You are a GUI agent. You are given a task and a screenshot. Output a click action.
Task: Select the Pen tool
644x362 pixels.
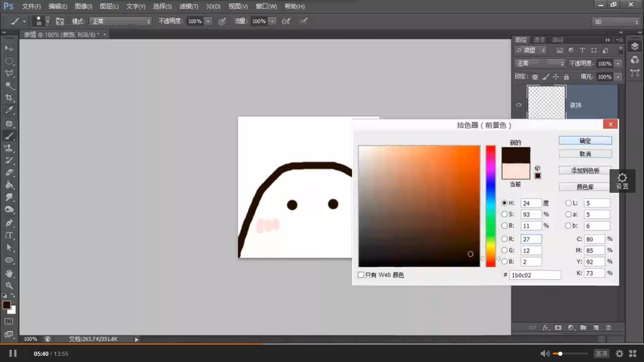coord(9,222)
